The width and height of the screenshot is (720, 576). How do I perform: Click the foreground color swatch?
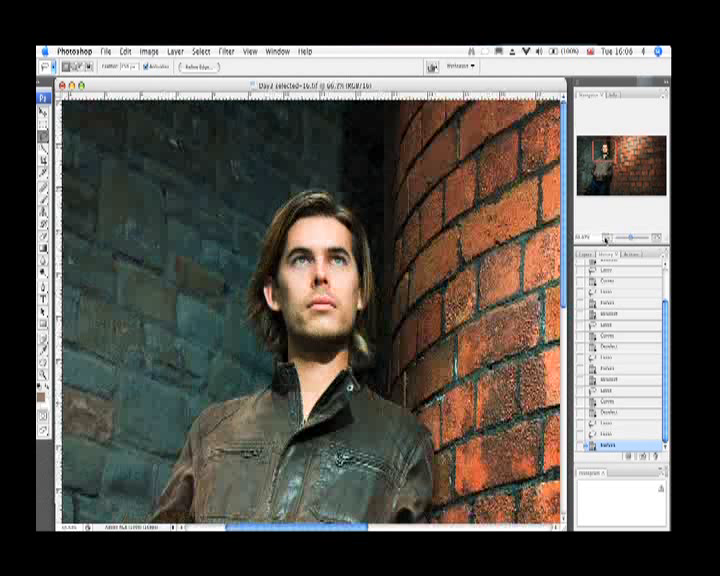click(41, 397)
